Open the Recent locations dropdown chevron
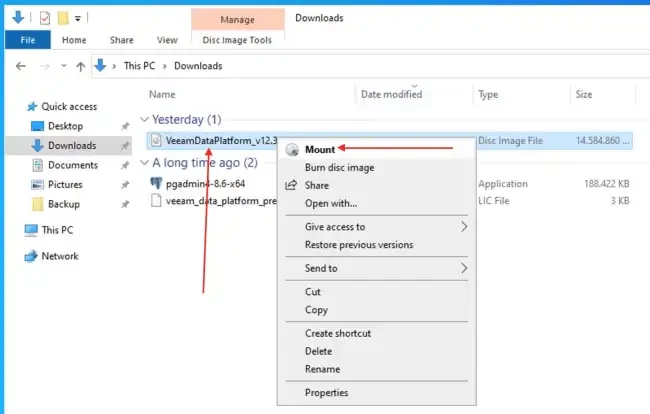 63,65
